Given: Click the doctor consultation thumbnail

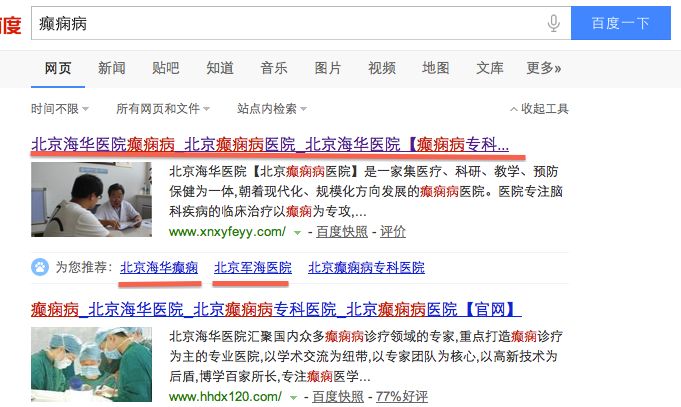Looking at the screenshot, I should tap(91, 199).
